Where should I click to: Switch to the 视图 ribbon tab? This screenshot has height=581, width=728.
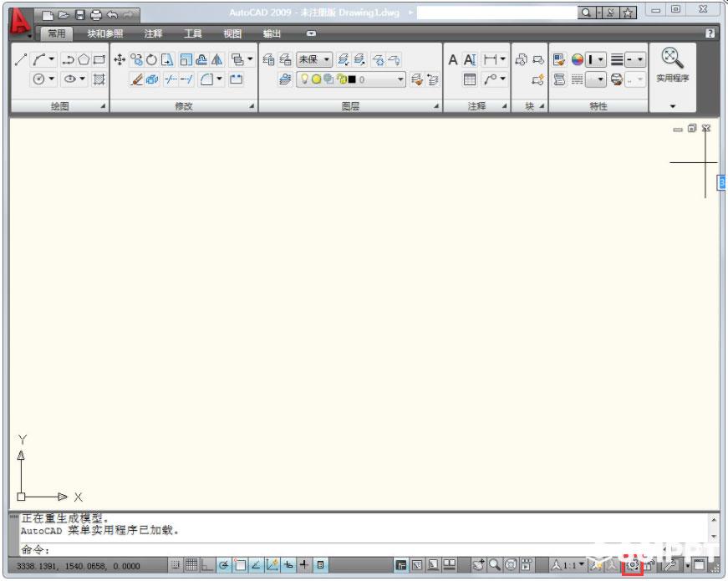[x=232, y=33]
